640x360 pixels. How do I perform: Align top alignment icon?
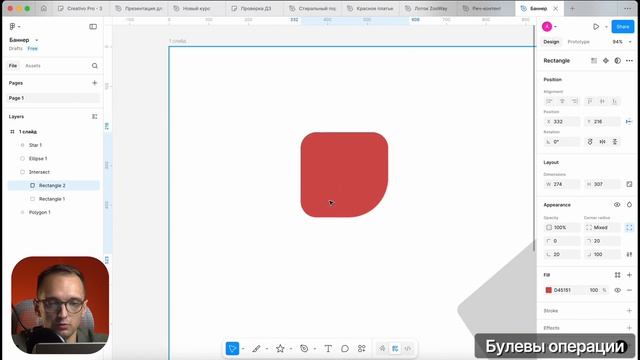(x=589, y=101)
